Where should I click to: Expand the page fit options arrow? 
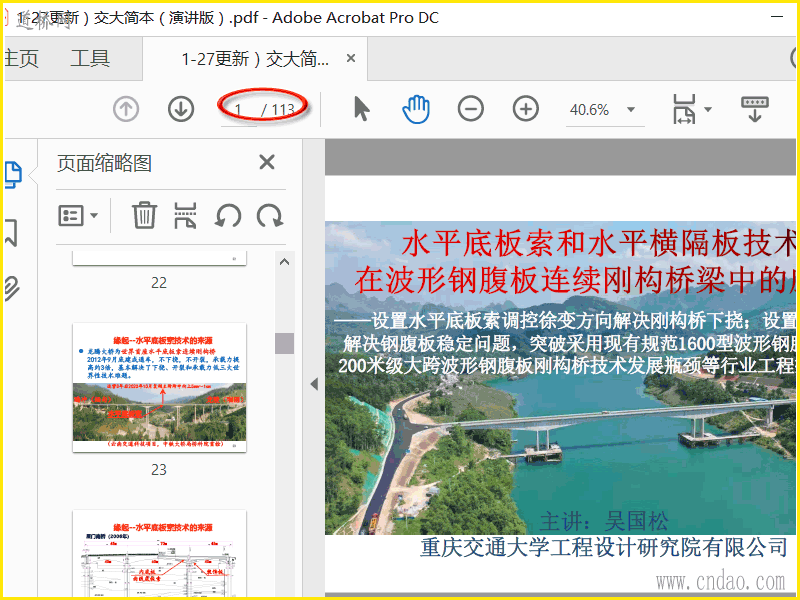[708, 109]
